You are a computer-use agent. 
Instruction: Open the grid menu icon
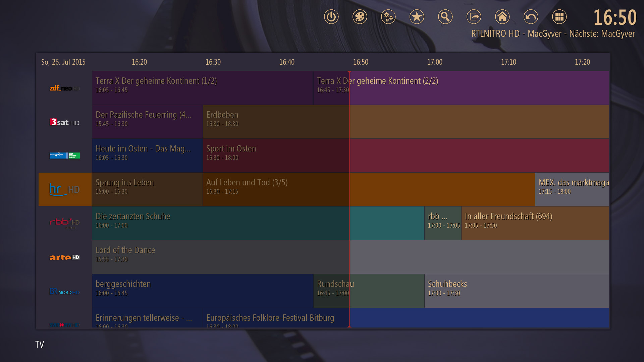[559, 17]
